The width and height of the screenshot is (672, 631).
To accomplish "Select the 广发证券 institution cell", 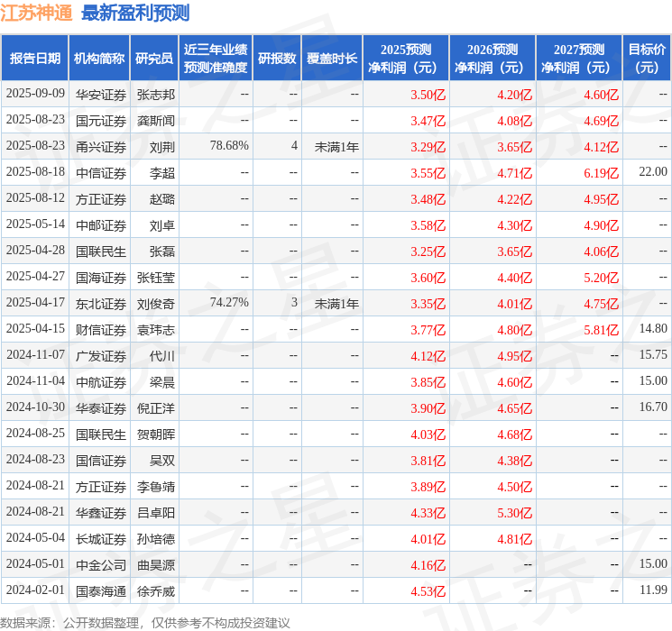I will (x=101, y=356).
